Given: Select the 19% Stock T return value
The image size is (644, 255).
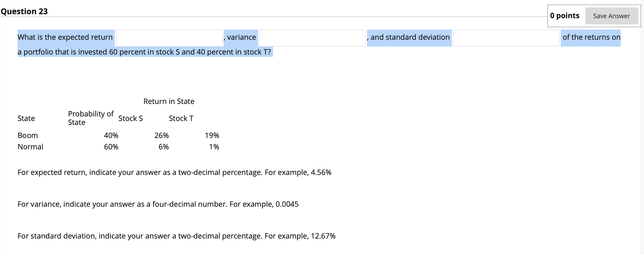Looking at the screenshot, I should 212,135.
